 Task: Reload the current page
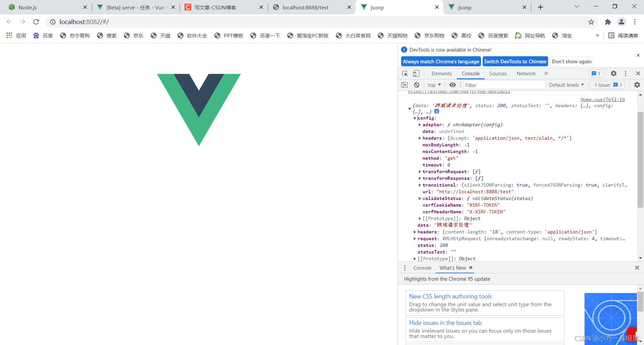click(36, 22)
